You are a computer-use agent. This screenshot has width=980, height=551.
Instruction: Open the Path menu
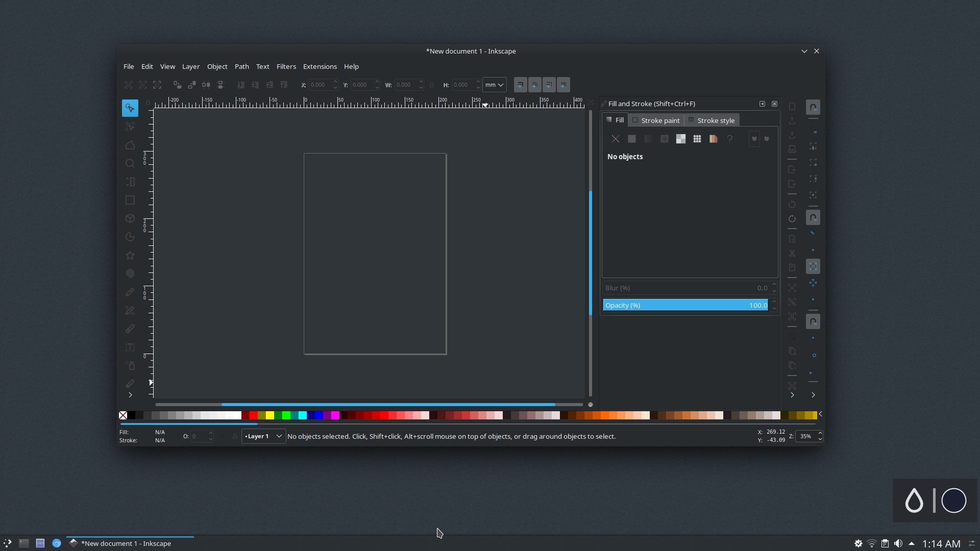click(241, 67)
